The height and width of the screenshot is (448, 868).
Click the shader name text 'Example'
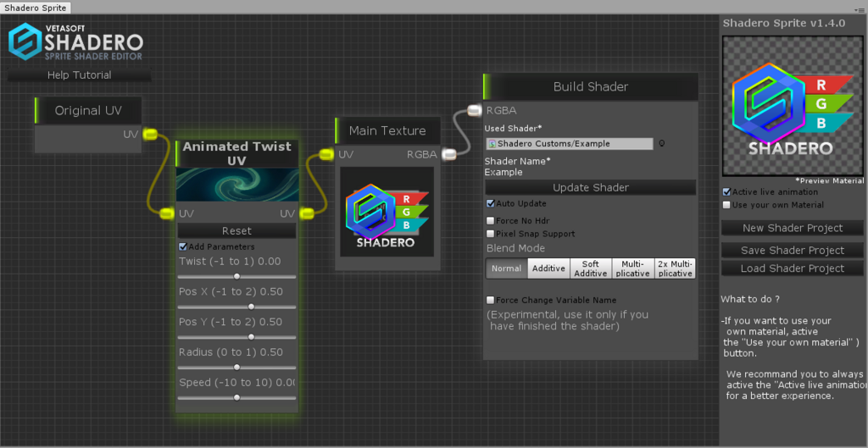pos(504,172)
